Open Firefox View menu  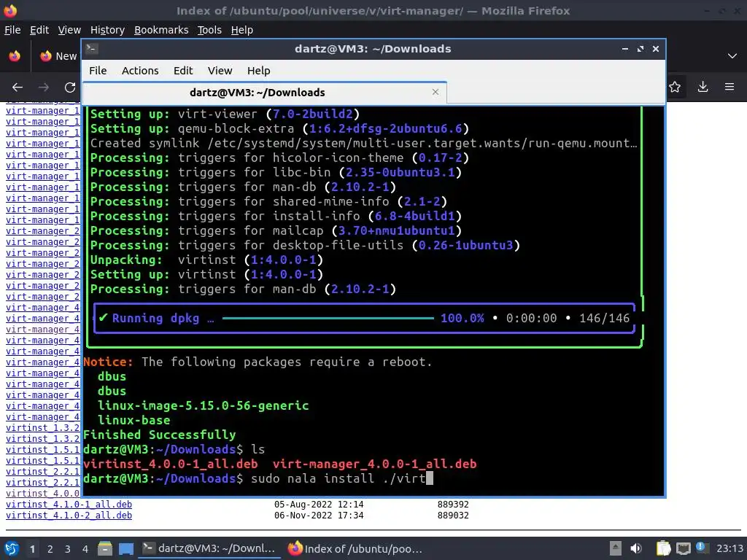coord(69,30)
